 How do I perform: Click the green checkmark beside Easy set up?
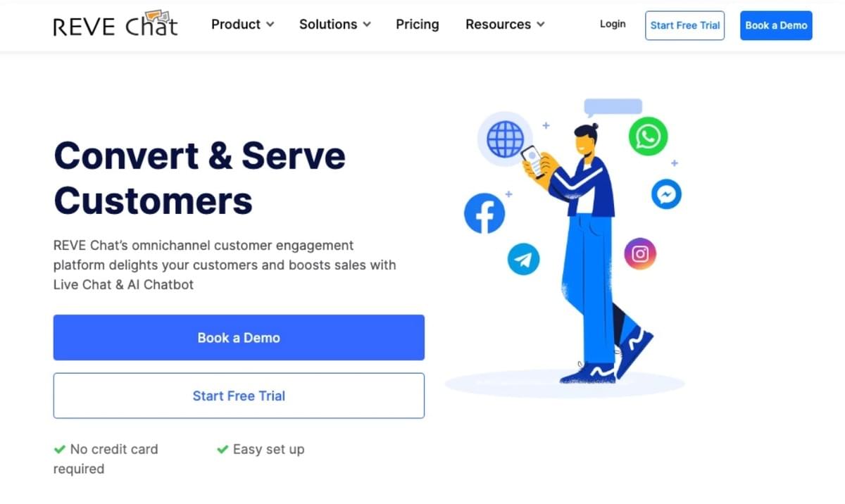pos(223,449)
